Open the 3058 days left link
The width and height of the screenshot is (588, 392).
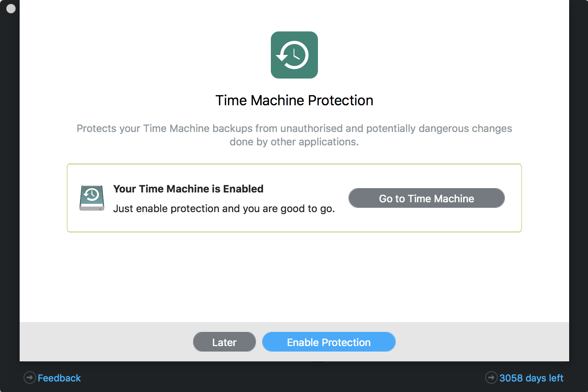[531, 378]
